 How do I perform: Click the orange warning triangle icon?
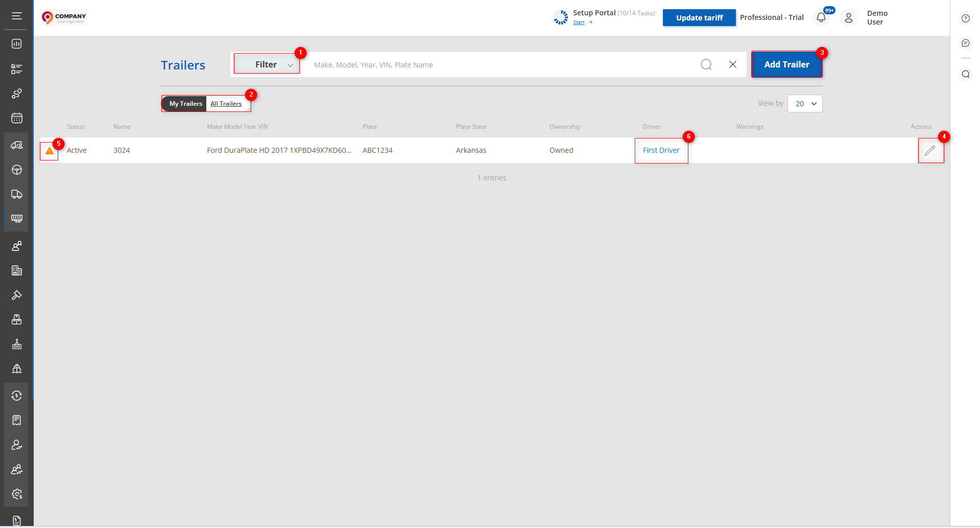tap(50, 151)
